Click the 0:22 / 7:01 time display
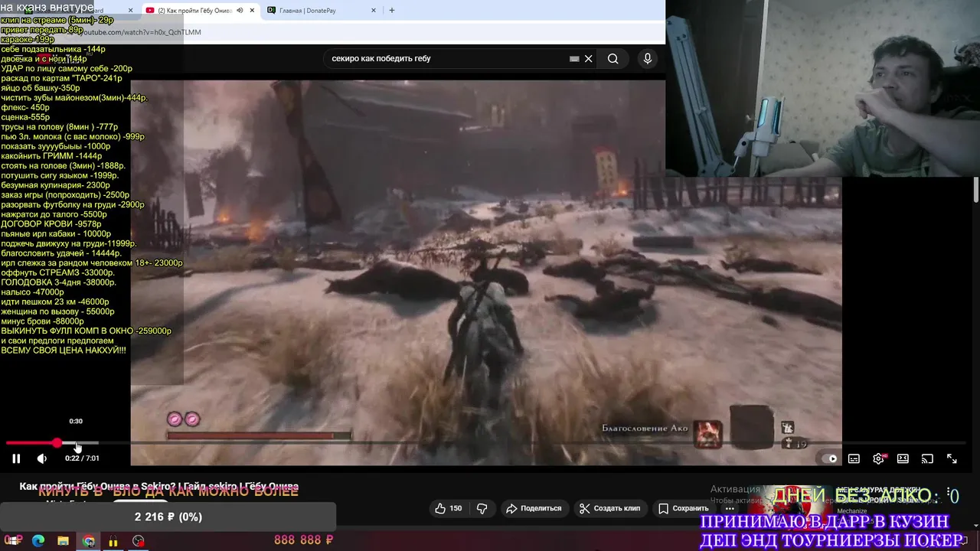The height and width of the screenshot is (551, 980). pos(82,458)
